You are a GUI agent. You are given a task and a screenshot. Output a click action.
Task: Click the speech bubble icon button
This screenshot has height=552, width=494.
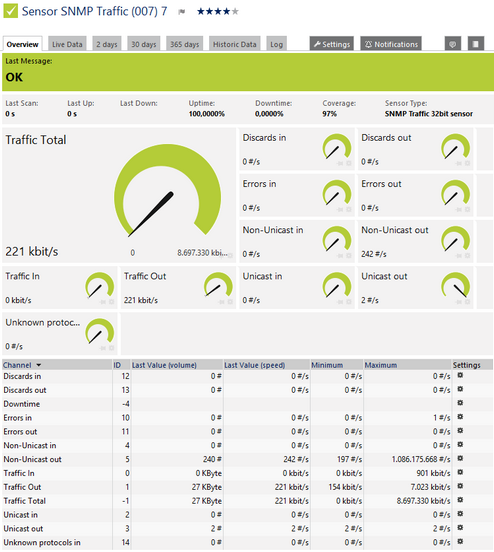[x=453, y=44]
